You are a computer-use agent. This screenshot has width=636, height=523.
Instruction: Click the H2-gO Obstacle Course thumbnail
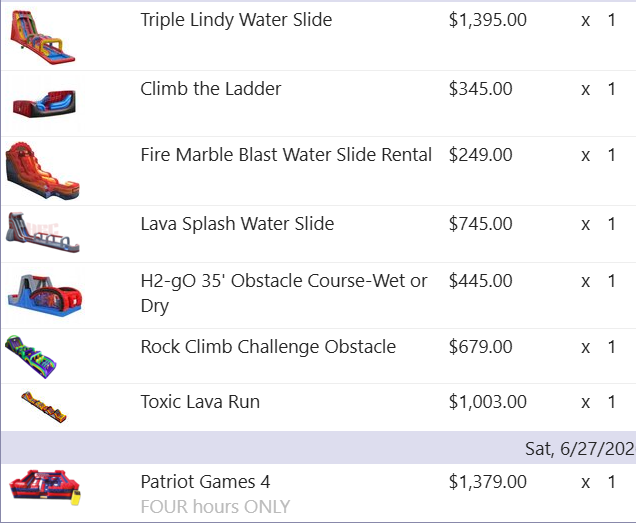click(45, 294)
